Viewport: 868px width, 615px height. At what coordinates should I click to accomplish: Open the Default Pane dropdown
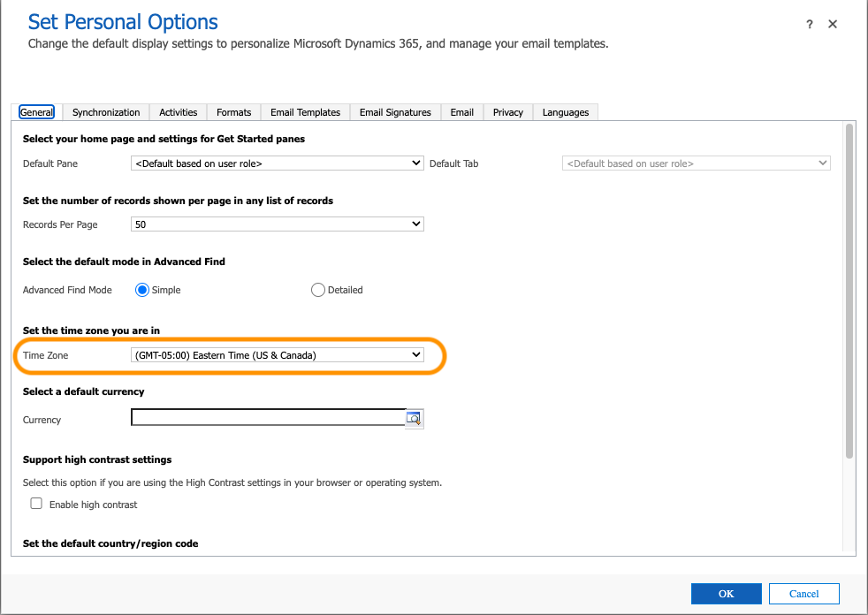coord(277,163)
